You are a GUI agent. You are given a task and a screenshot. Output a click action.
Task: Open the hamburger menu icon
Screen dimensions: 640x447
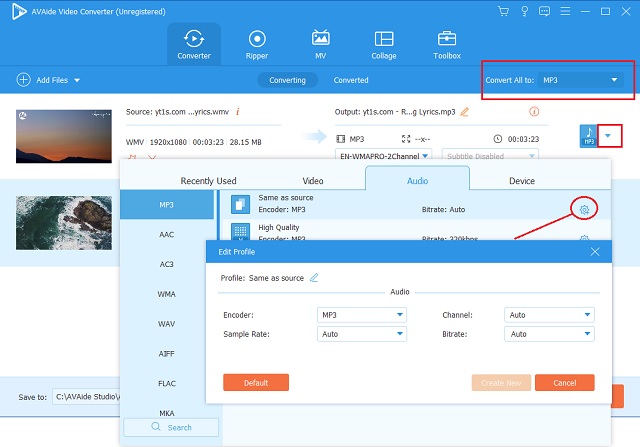click(x=565, y=11)
